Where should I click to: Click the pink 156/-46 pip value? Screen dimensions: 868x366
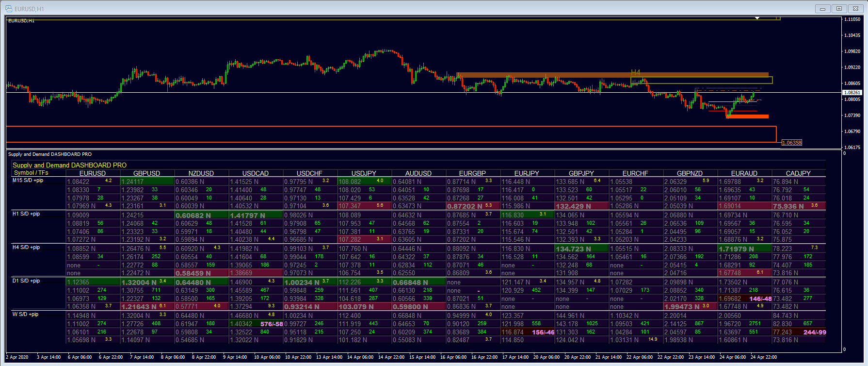543,332
